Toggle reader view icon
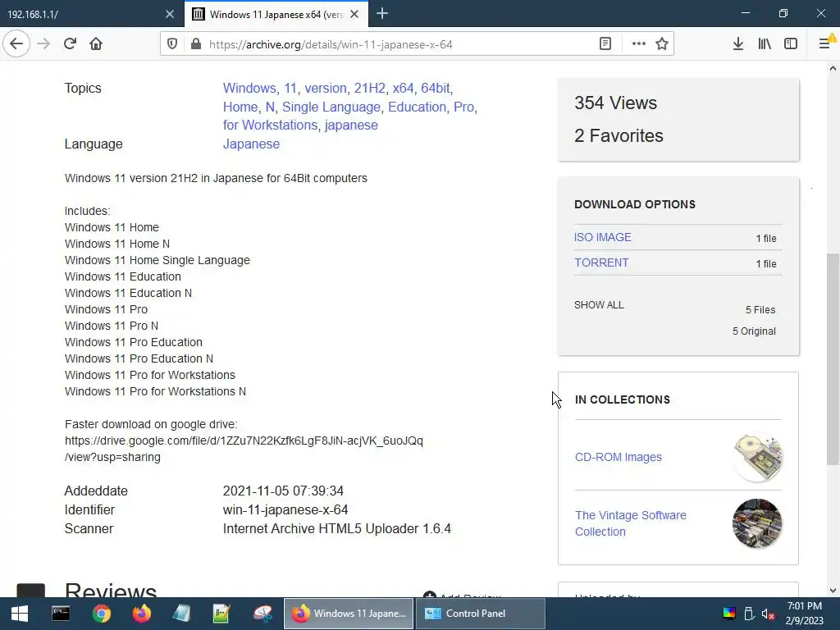Viewport: 840px width, 630px height. [605, 44]
